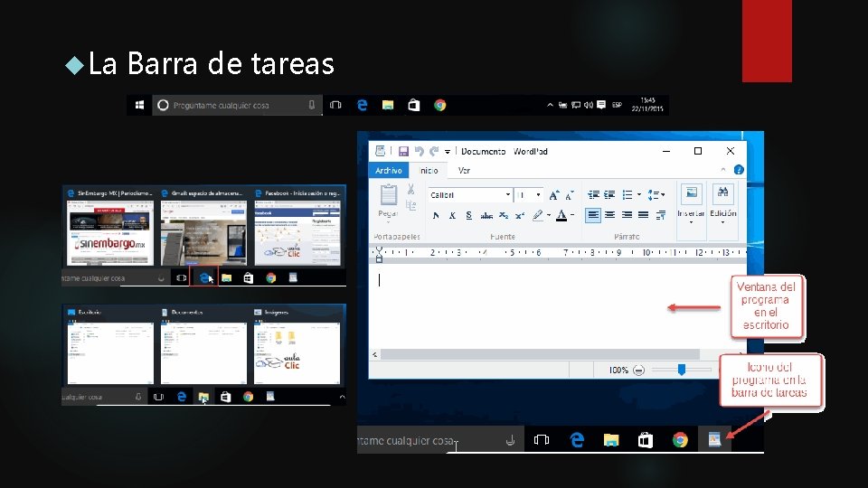Screen dimensions: 868x488
Task: Open the paragraph settings icon beside justify
Action: [x=660, y=215]
